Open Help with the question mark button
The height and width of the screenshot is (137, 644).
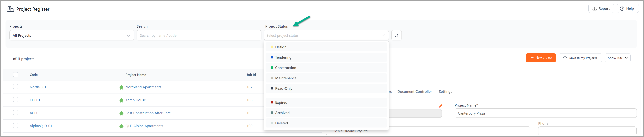click(x=627, y=8)
